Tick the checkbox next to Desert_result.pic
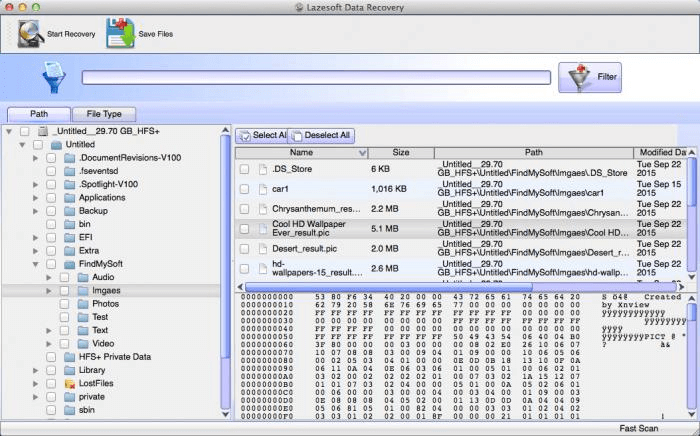The image size is (700, 436). 244,247
